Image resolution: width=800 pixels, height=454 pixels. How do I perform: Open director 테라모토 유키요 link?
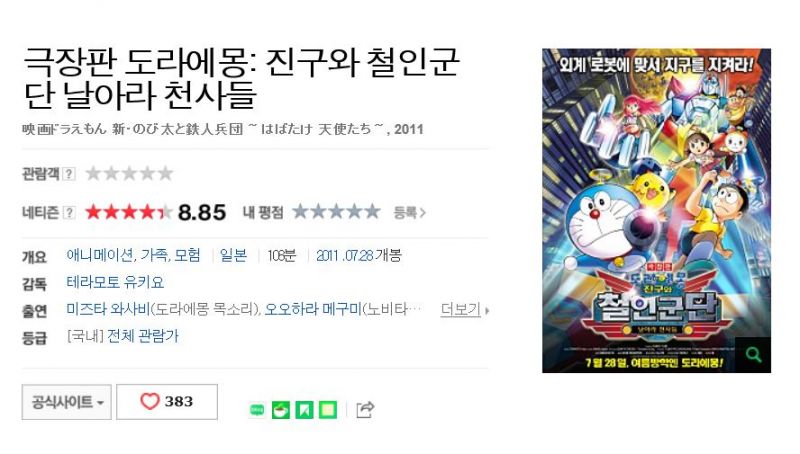click(115, 282)
